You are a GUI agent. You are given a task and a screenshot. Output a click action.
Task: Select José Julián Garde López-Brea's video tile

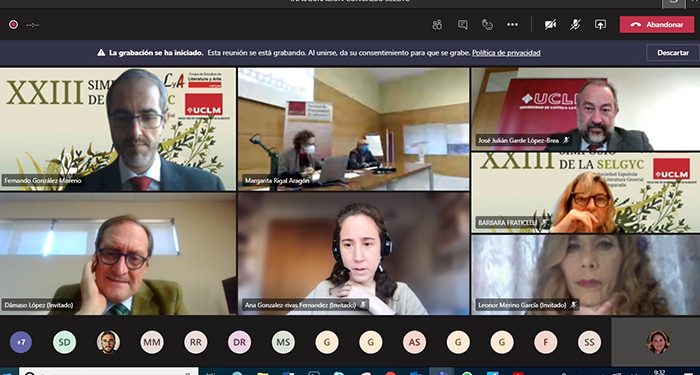(586, 109)
